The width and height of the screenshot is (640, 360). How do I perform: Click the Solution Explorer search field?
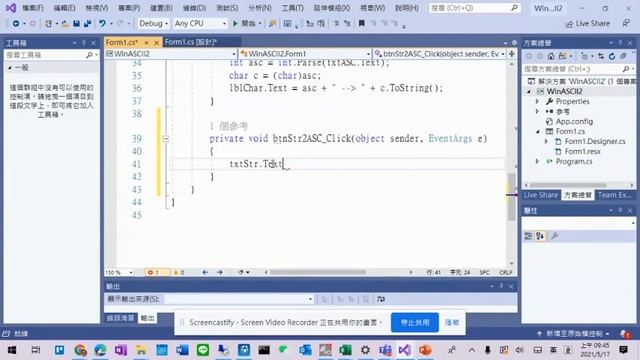click(x=578, y=69)
